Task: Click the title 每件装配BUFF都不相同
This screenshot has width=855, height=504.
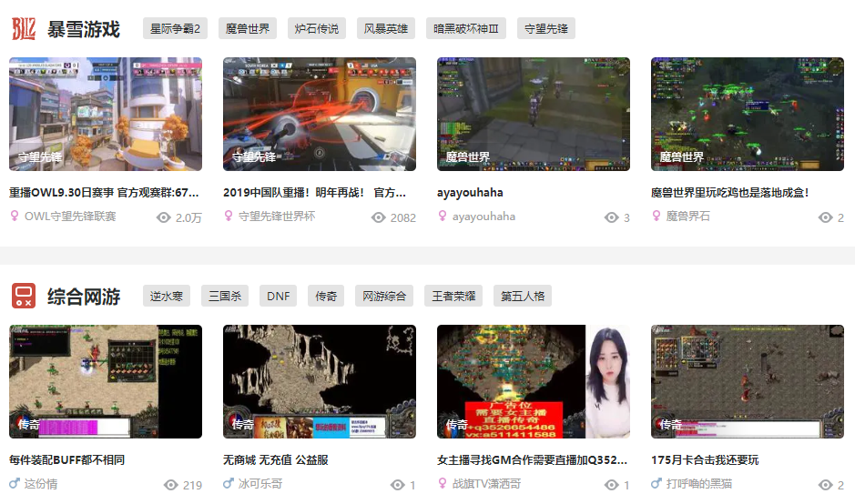Action: click(67, 459)
